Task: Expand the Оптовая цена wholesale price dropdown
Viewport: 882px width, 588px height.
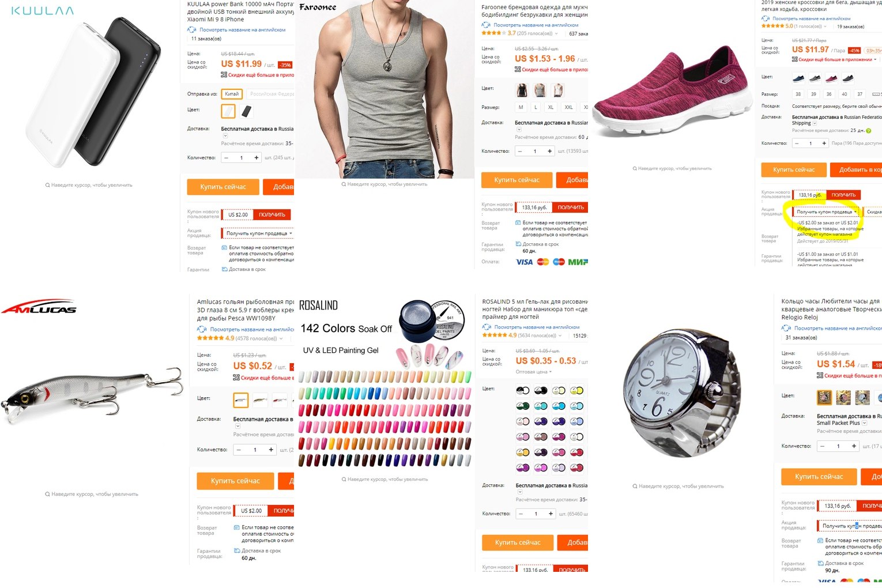Action: coord(533,372)
